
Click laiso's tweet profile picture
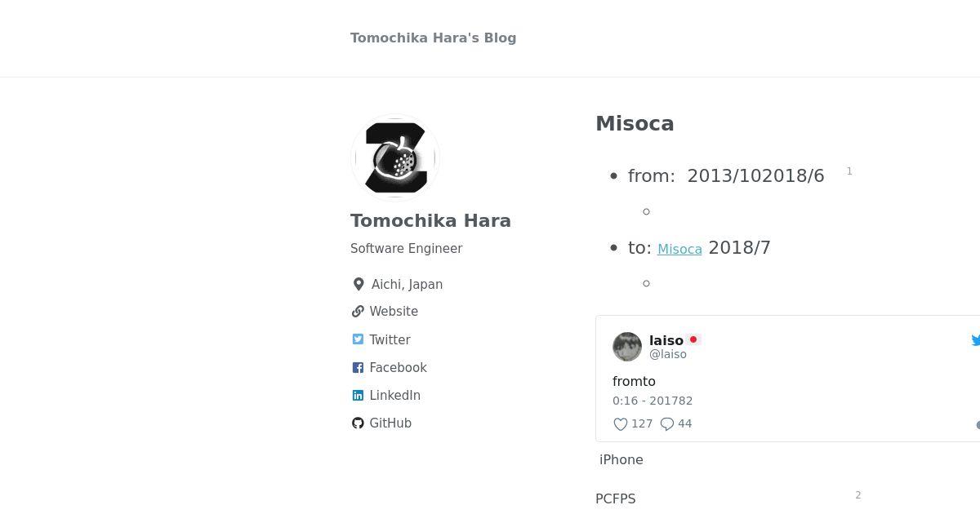pos(627,347)
